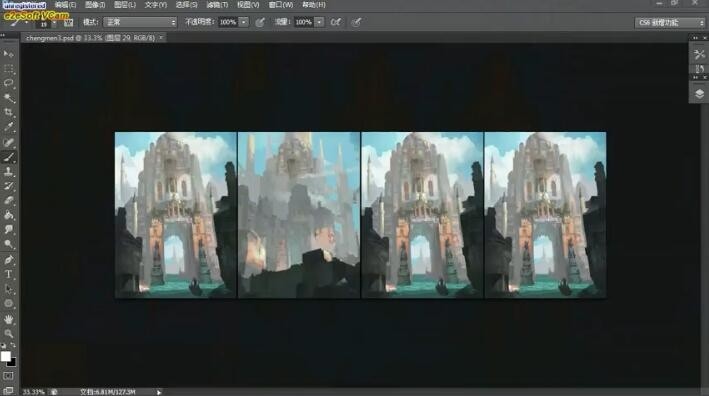Open the opacity slider dropdown arrow

pos(244,22)
